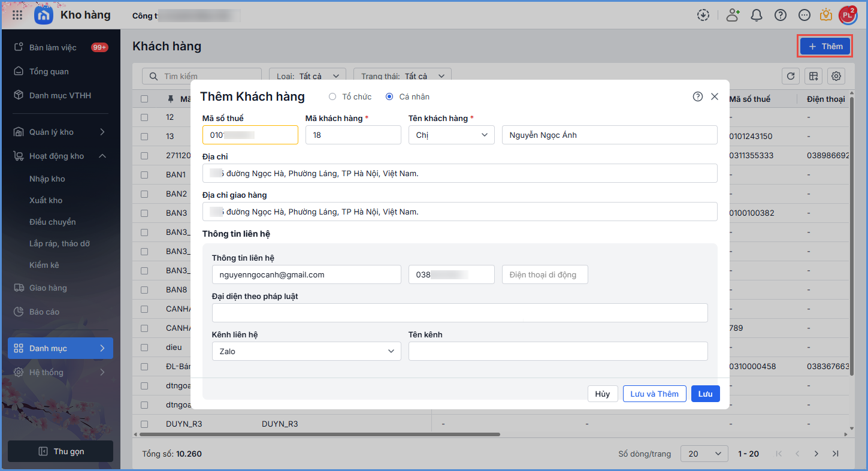Viewport: 868px width, 471px height.
Task: Click the horizontal scrollbar under the table
Action: pos(316,434)
